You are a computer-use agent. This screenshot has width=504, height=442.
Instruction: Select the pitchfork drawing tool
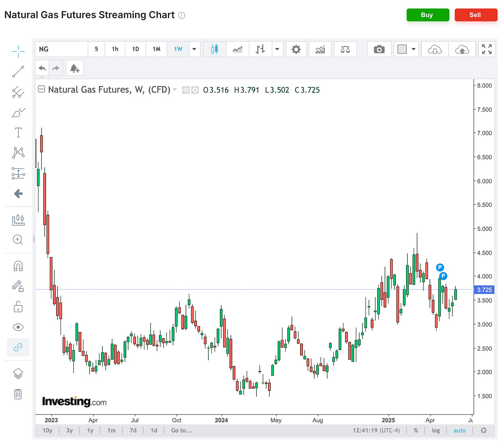18,92
